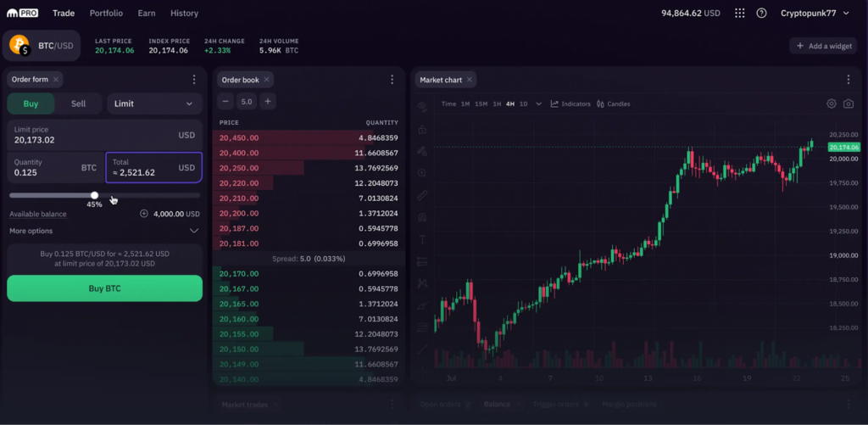Open chart settings gear icon
868x425 pixels.
tap(831, 103)
